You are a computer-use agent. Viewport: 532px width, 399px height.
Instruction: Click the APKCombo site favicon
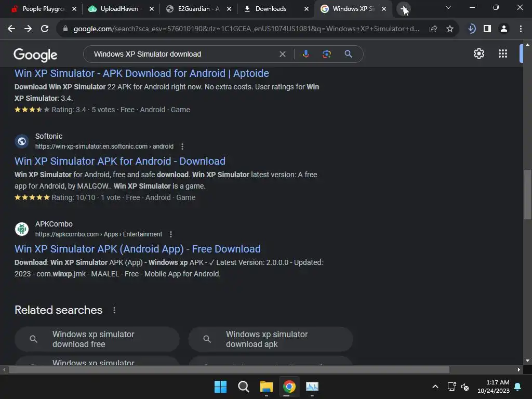point(22,229)
